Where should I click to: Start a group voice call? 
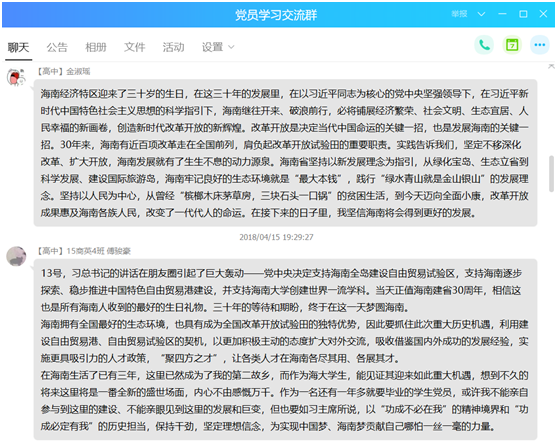[x=484, y=45]
